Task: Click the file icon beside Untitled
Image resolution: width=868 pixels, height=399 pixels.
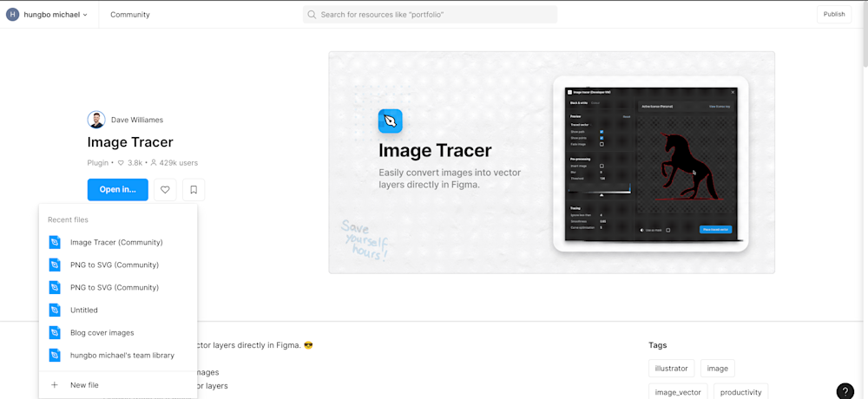Action: (x=54, y=310)
